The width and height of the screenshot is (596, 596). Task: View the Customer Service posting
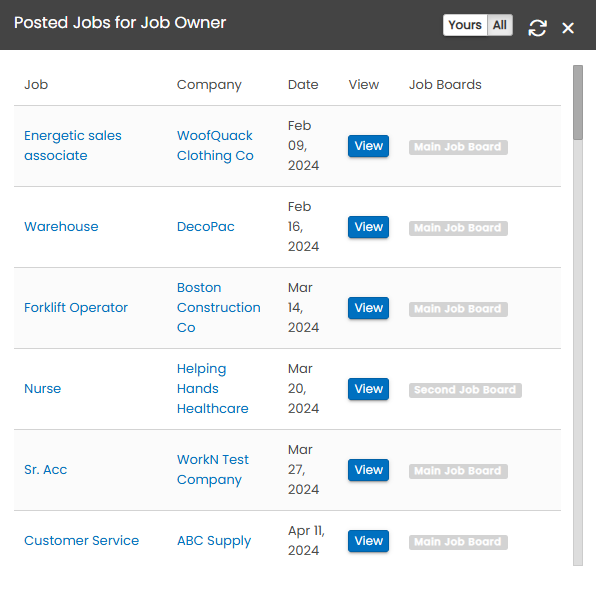coord(368,541)
